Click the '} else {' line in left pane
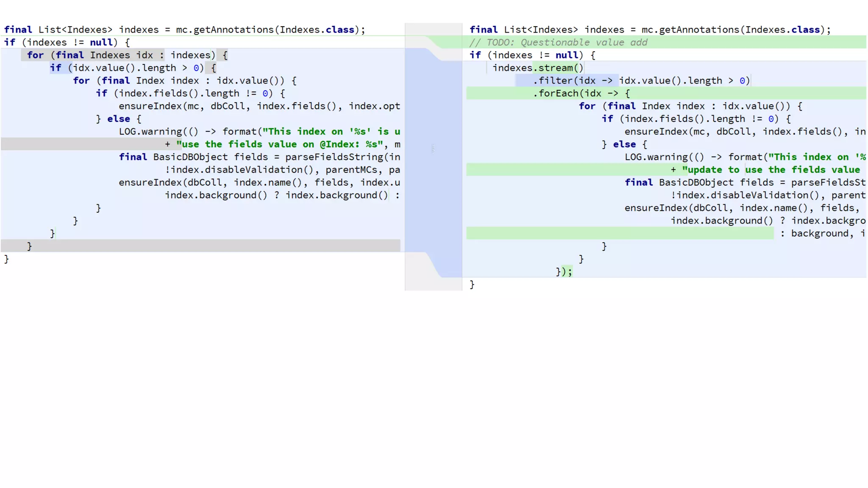This screenshot has width=868, height=488. tap(118, 119)
